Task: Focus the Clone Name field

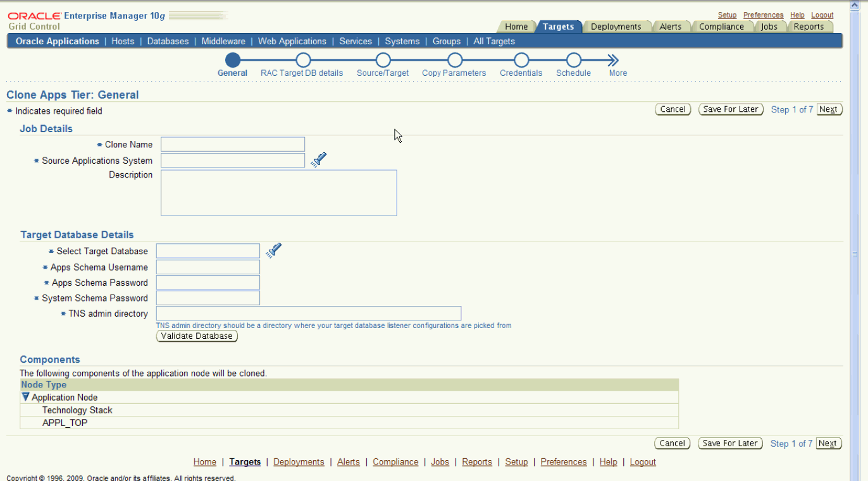Action: pyautogui.click(x=233, y=144)
